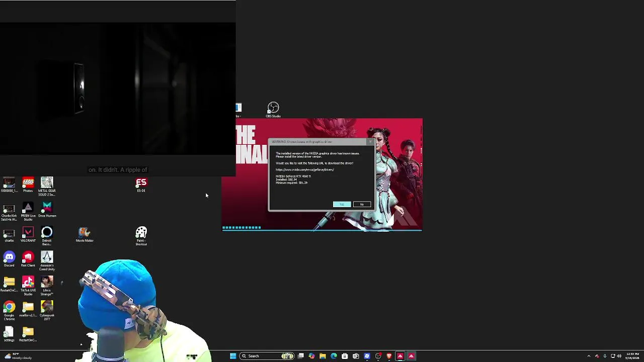The height and width of the screenshot is (362, 644).
Task: Open the Brave browser taskbar icon
Action: point(389,356)
